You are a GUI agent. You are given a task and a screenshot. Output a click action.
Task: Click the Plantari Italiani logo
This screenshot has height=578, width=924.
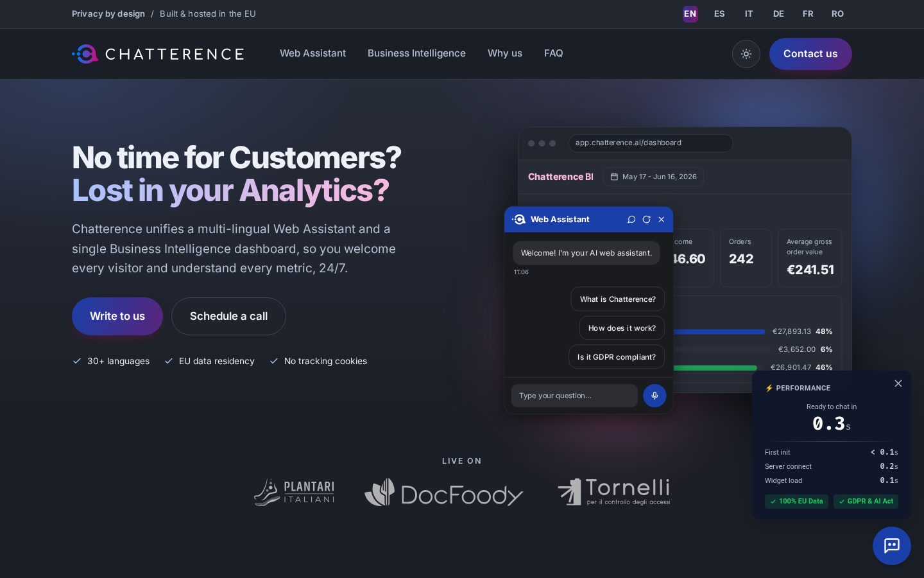(x=295, y=492)
